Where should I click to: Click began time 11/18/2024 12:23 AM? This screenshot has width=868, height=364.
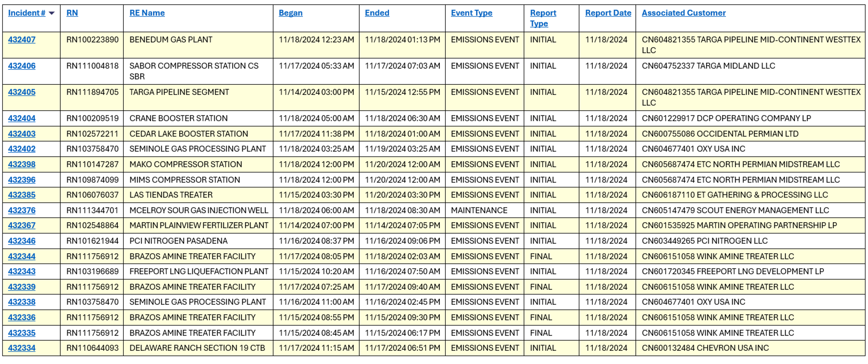click(x=316, y=39)
